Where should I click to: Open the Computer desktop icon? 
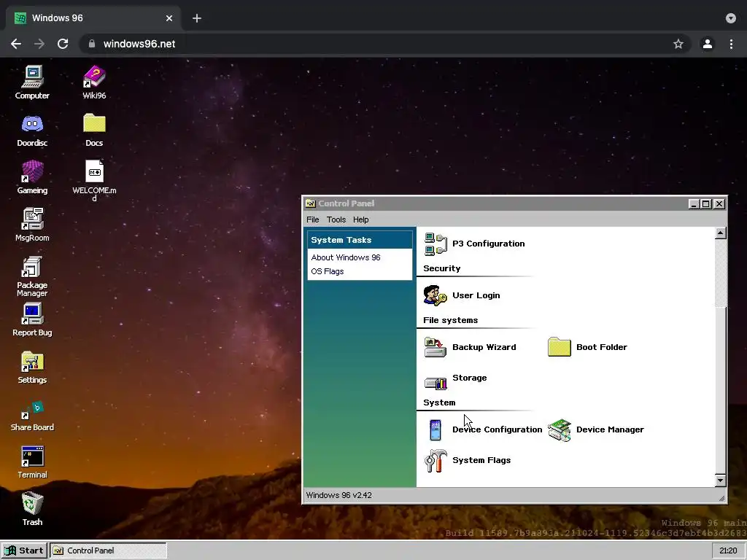pos(32,82)
